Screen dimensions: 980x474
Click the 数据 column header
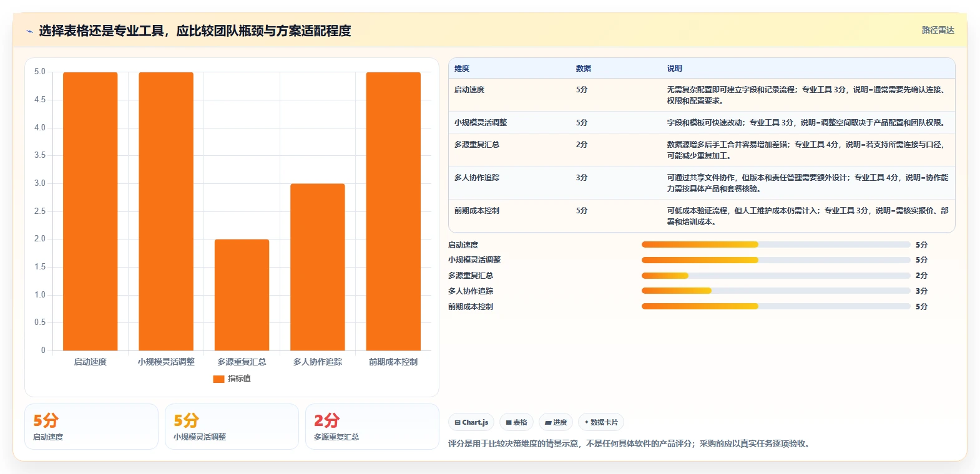[584, 69]
